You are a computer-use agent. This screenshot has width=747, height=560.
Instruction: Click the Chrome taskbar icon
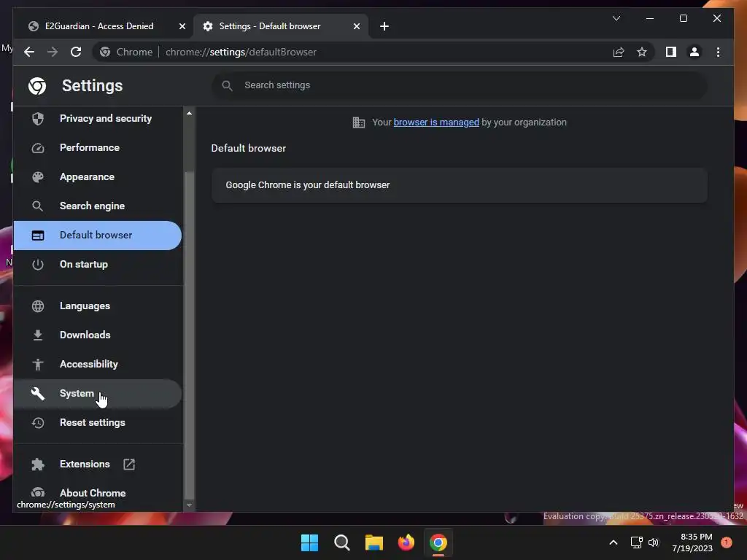pyautogui.click(x=438, y=542)
